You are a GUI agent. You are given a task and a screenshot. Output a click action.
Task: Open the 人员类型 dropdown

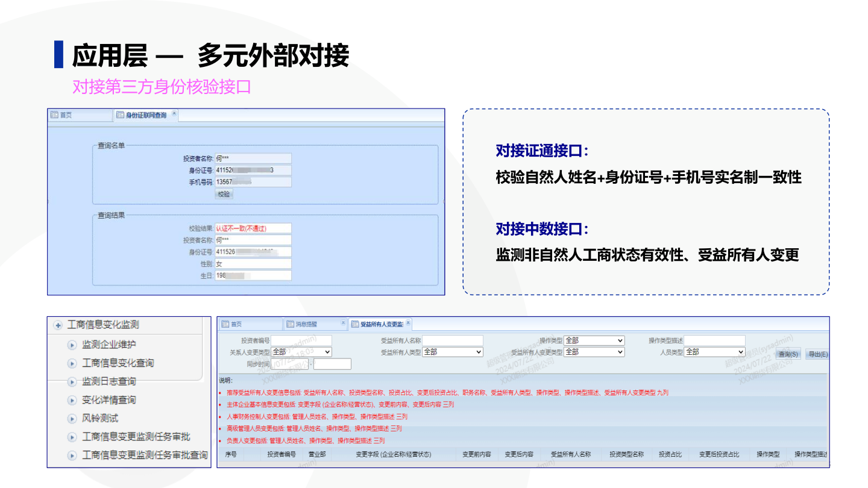point(715,352)
